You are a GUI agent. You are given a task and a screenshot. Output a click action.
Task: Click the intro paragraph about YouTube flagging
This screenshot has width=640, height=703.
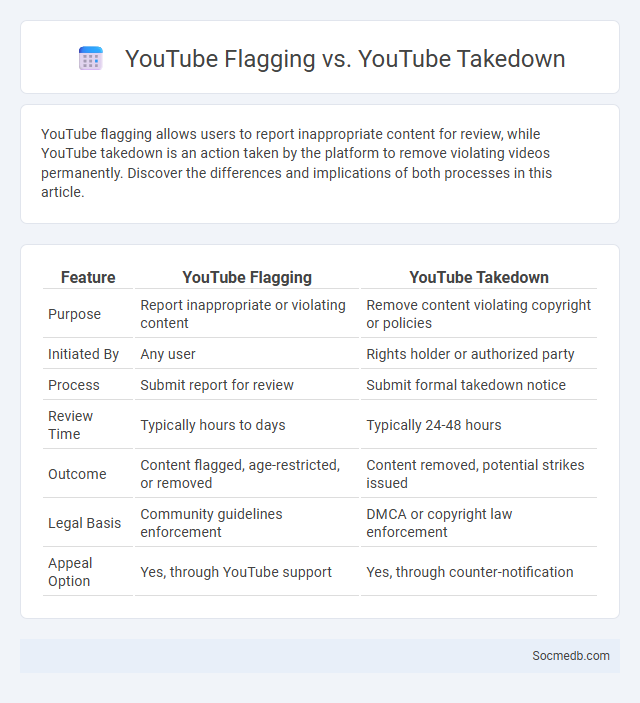click(296, 163)
